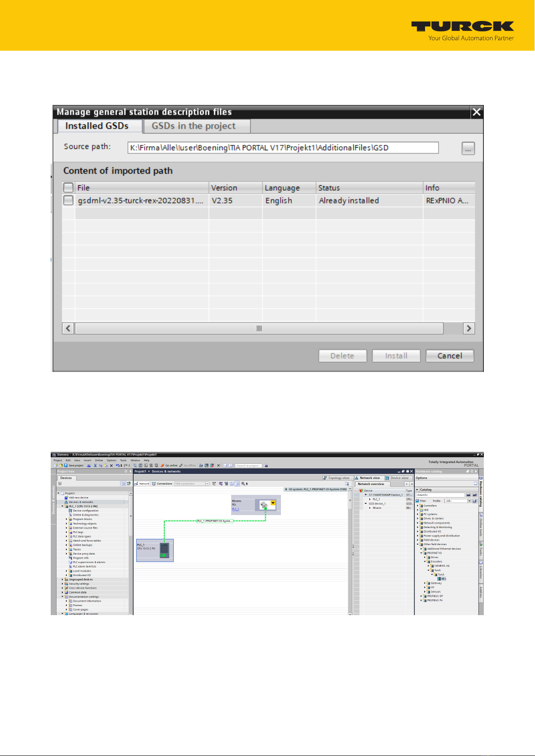Screen dimensions: 535x756
Task: Collapse the Projekt1 root tree node
Action: click(58, 493)
